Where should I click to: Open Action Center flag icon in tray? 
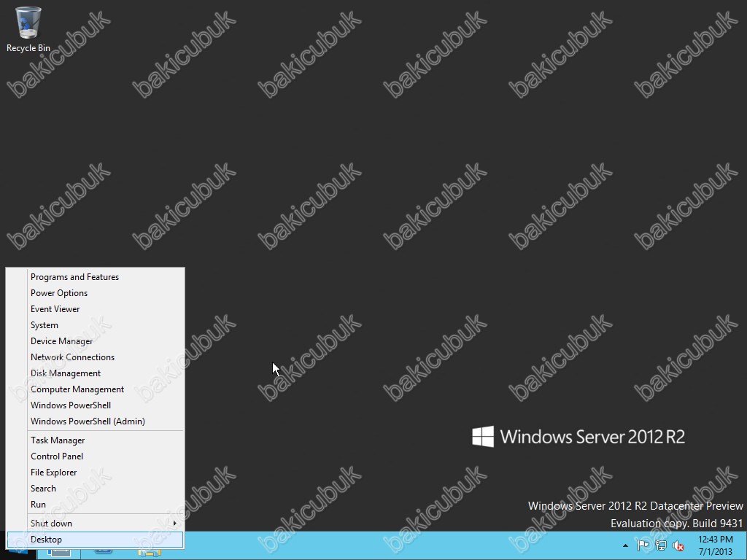[x=643, y=545]
